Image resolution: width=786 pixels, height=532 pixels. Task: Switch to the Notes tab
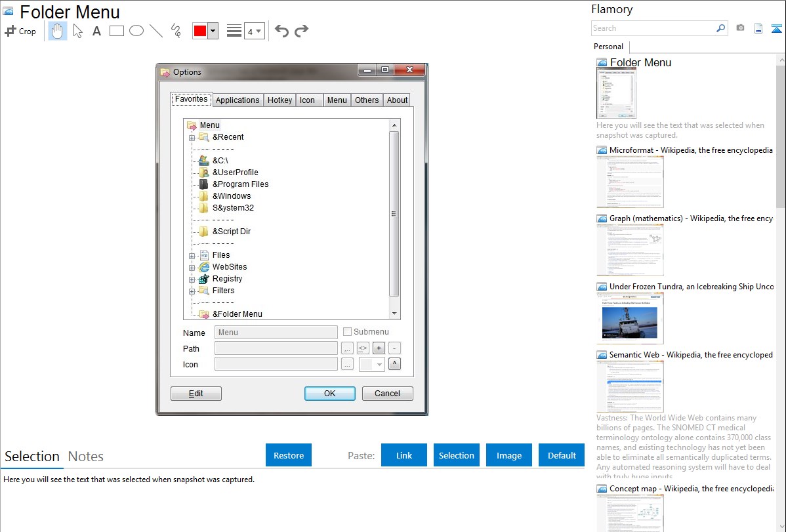(x=86, y=457)
